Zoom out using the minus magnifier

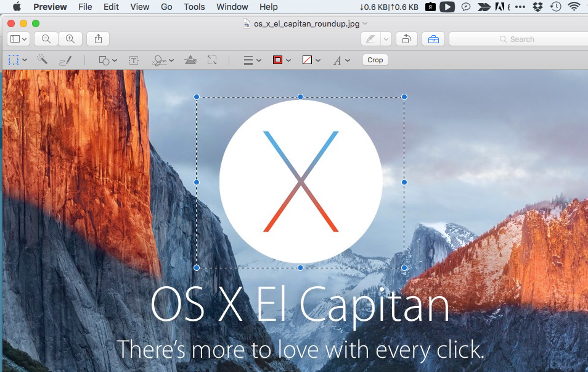click(x=46, y=39)
